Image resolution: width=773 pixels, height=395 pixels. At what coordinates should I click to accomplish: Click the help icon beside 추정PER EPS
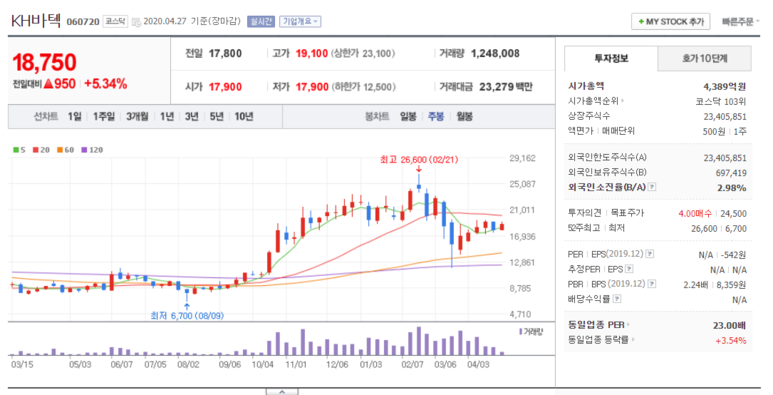point(629,269)
